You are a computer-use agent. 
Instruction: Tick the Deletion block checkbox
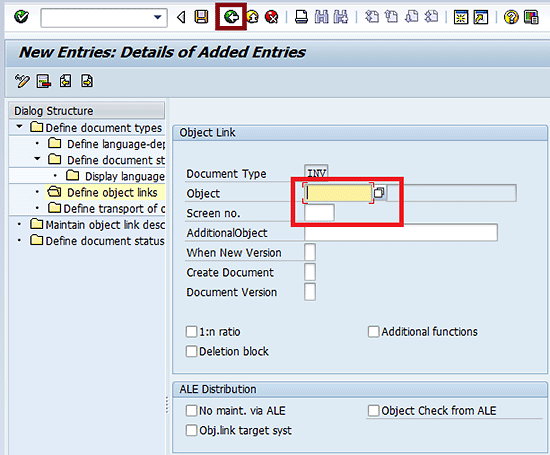pyautogui.click(x=191, y=351)
